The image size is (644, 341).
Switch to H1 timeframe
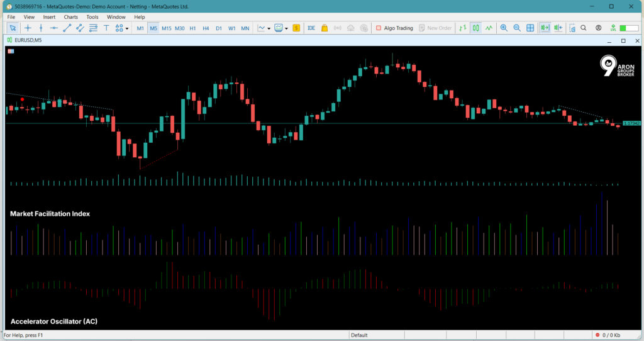tap(192, 28)
